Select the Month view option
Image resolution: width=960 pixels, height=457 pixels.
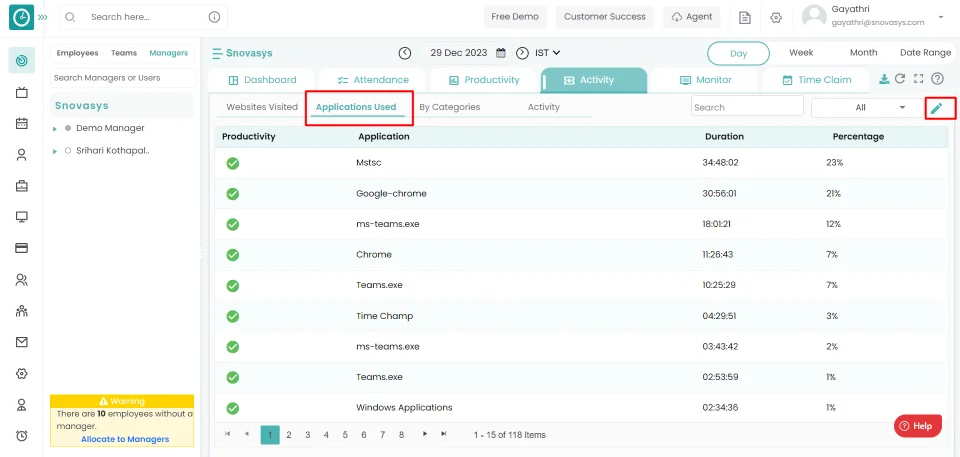(863, 53)
